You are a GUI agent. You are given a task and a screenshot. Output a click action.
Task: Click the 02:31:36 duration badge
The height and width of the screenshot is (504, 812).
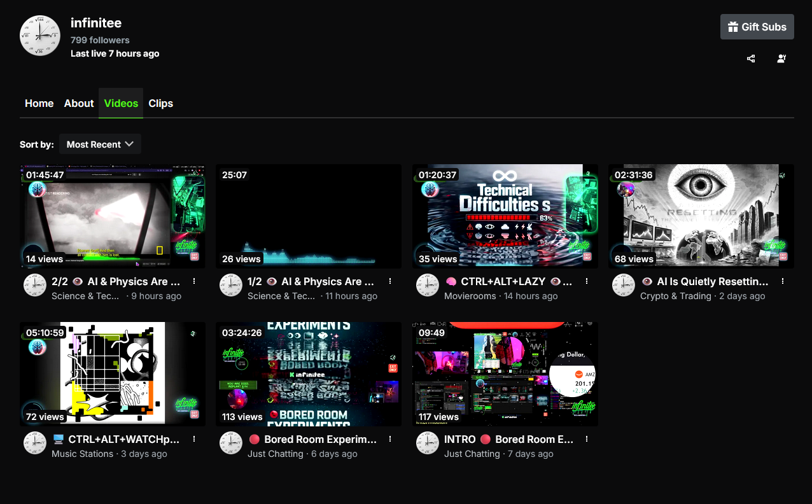(x=633, y=175)
